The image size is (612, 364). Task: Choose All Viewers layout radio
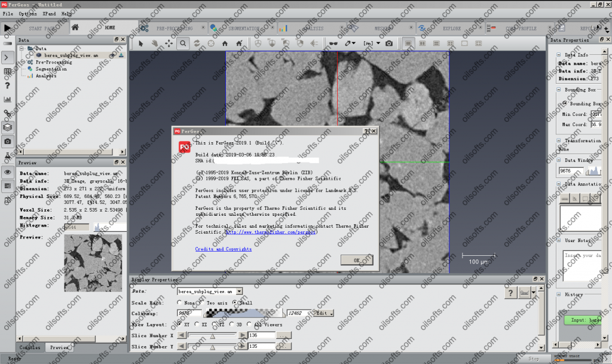click(249, 324)
